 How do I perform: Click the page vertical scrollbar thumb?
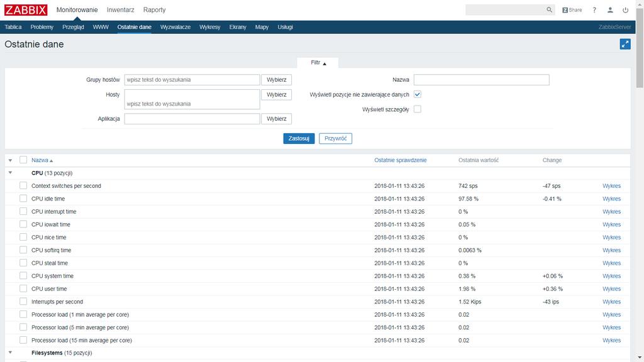(640, 47)
